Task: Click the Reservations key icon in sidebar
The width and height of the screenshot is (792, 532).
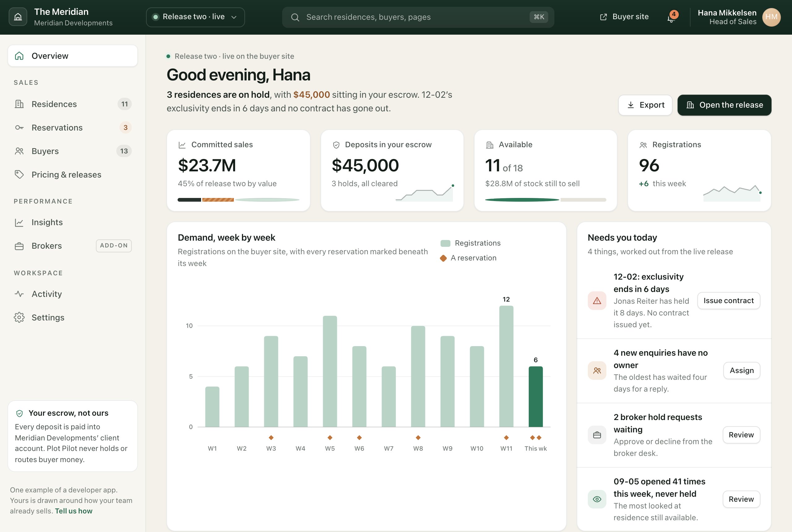Action: pyautogui.click(x=19, y=127)
